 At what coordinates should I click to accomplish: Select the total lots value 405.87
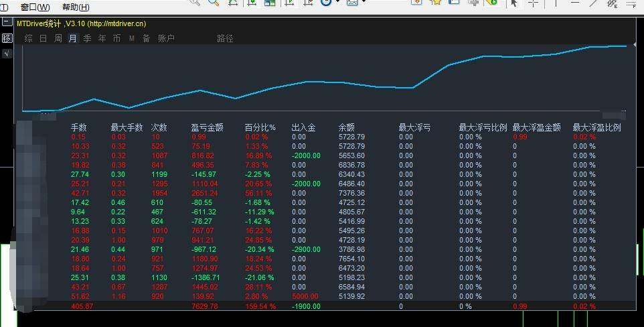82,306
